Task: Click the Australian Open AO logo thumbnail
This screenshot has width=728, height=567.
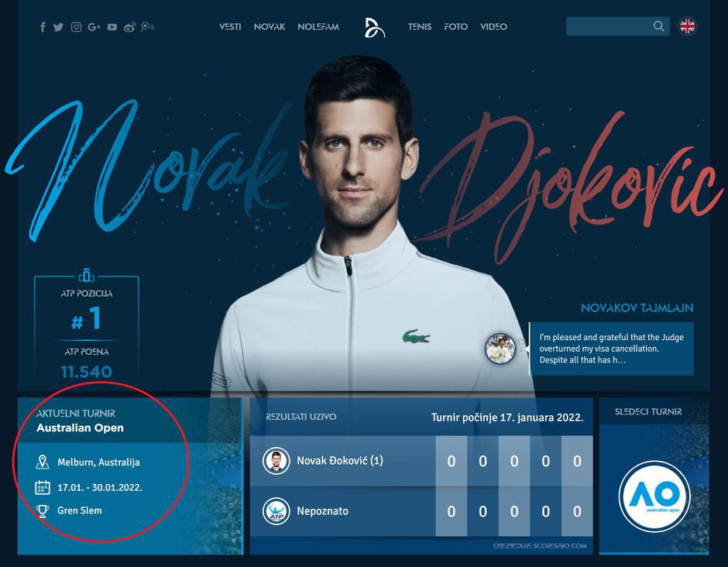Action: 654,496
